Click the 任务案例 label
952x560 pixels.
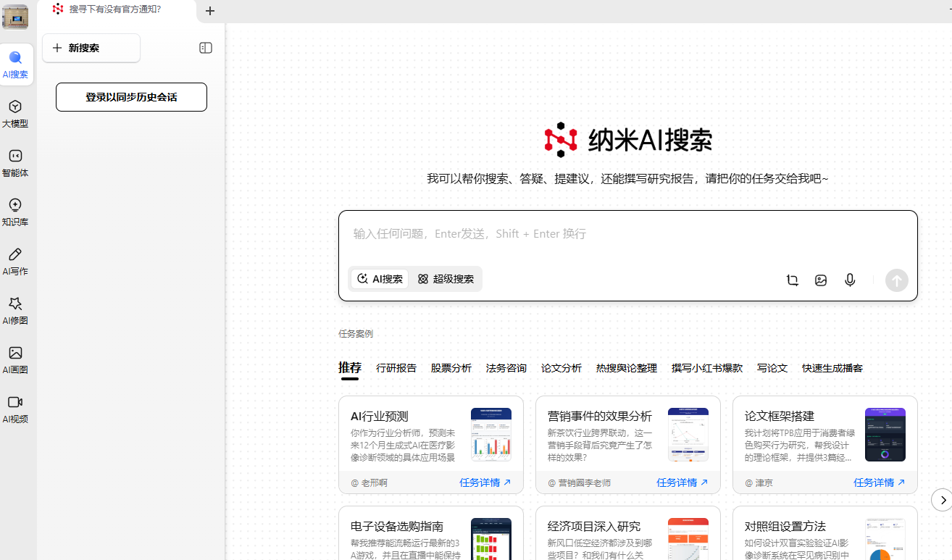click(356, 334)
